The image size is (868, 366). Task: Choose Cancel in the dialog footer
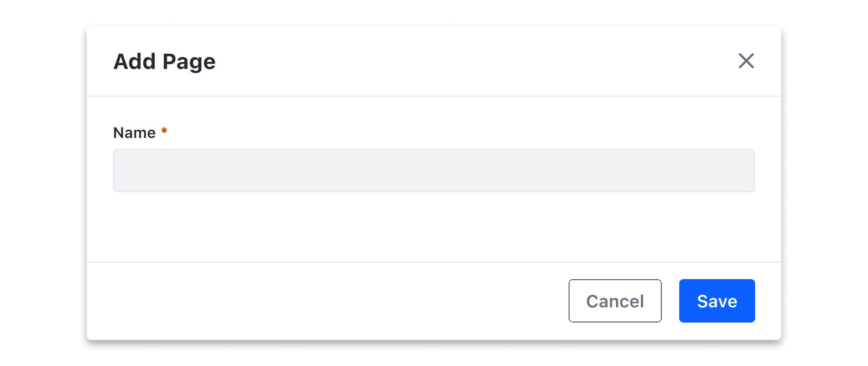point(615,301)
